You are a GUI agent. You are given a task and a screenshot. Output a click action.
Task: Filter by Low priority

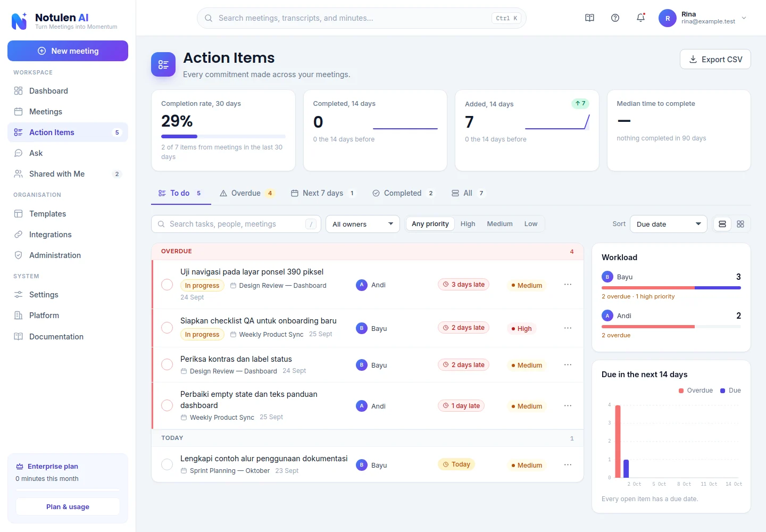click(x=531, y=224)
